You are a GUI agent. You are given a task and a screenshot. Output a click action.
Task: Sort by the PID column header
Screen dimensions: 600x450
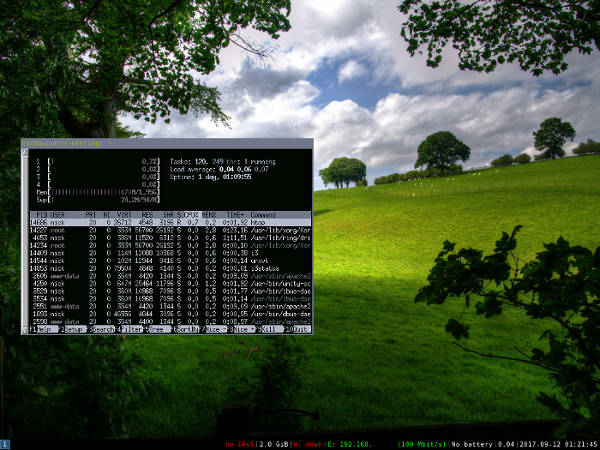click(x=42, y=215)
